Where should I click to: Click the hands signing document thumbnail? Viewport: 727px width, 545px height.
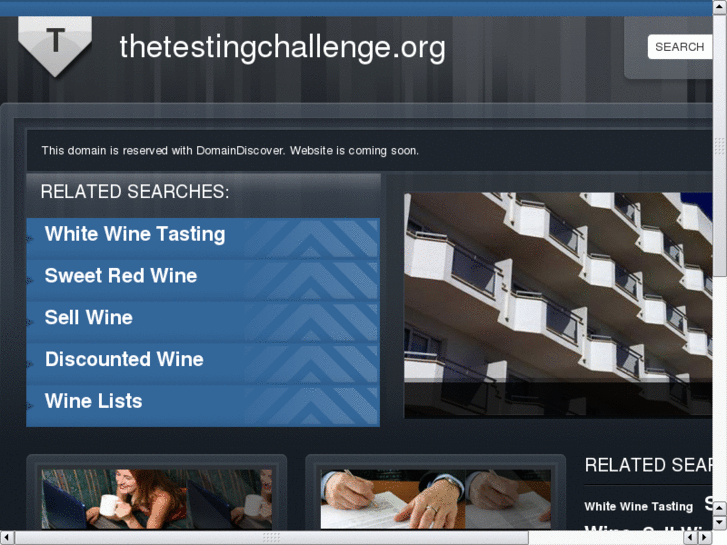[435, 499]
